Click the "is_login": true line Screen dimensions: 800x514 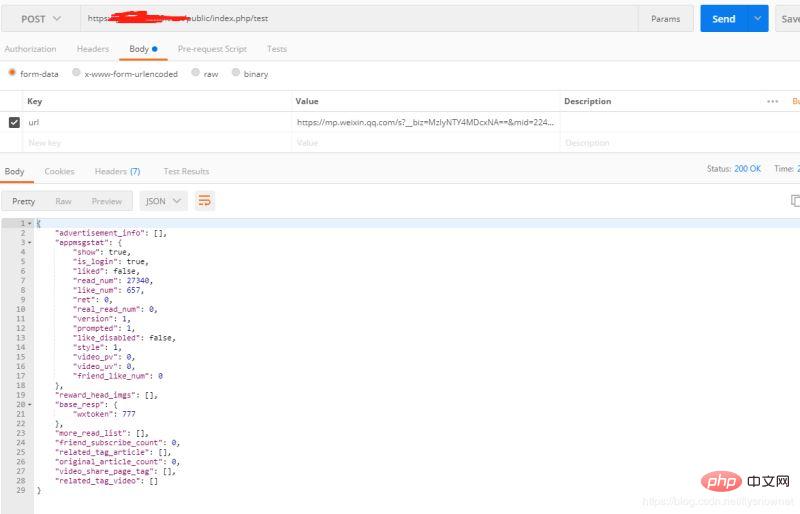pos(111,262)
